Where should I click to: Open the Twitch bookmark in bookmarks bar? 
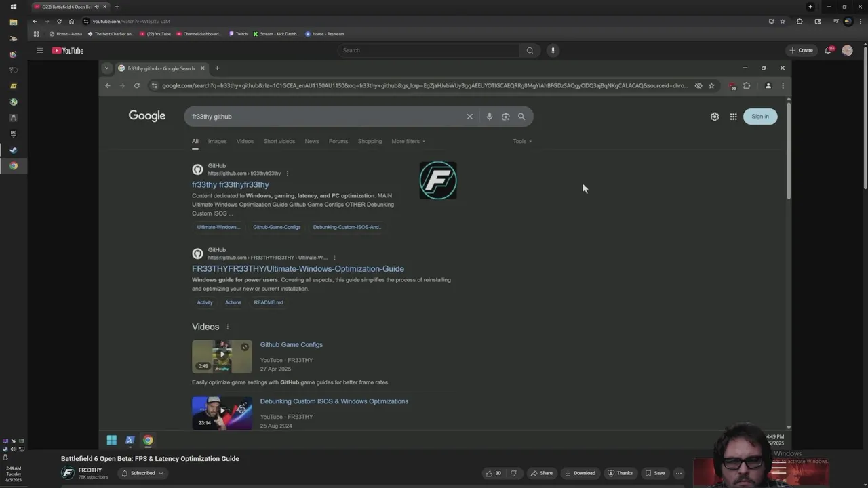238,34
